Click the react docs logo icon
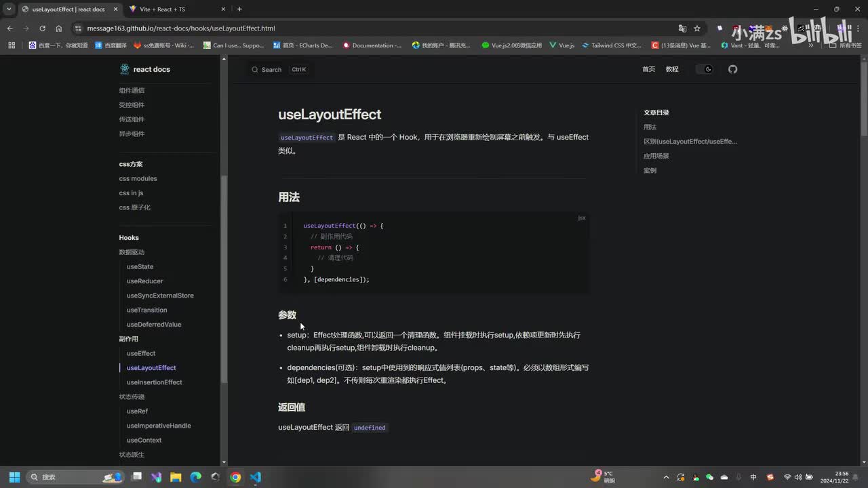Viewport: 868px width, 488px height. [124, 69]
